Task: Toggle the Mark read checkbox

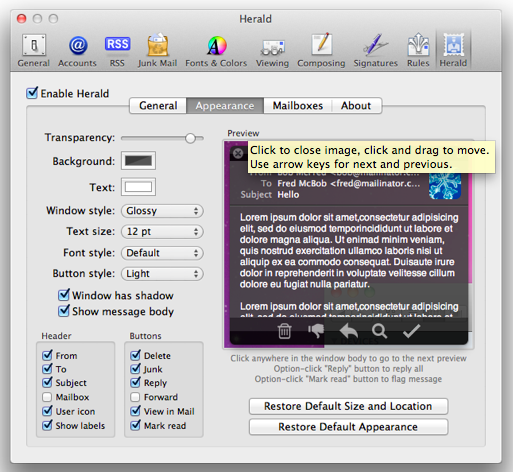Action: pos(135,425)
